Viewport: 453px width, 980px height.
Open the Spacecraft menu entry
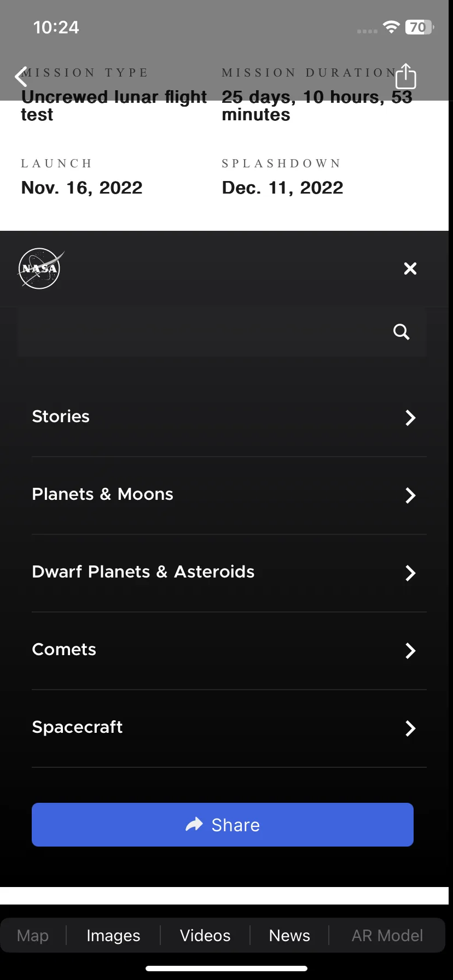(x=229, y=728)
